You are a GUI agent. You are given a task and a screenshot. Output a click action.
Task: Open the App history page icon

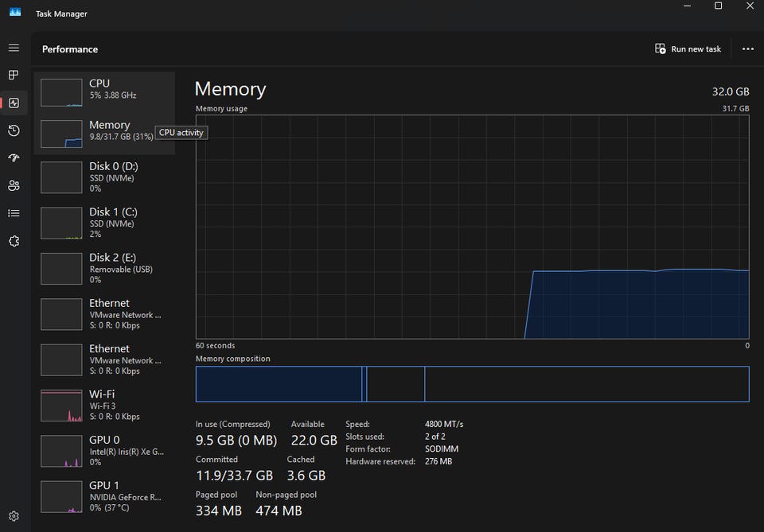coord(14,130)
